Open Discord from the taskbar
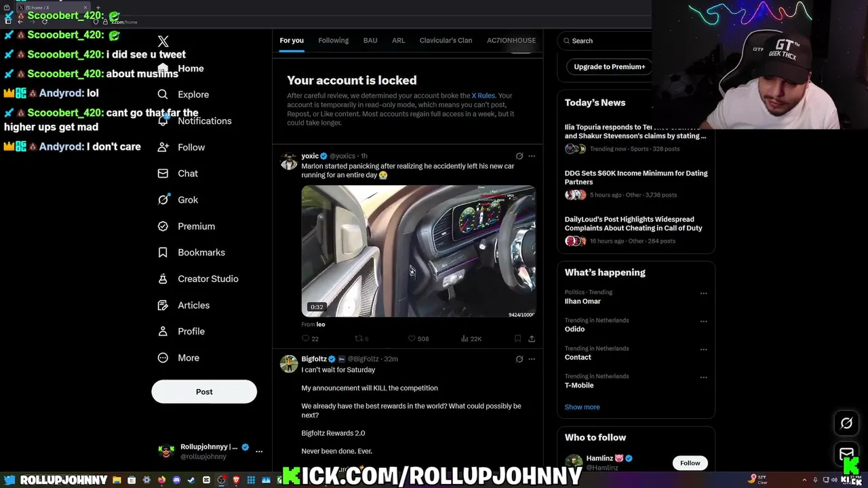This screenshot has height=488, width=868. 176,481
